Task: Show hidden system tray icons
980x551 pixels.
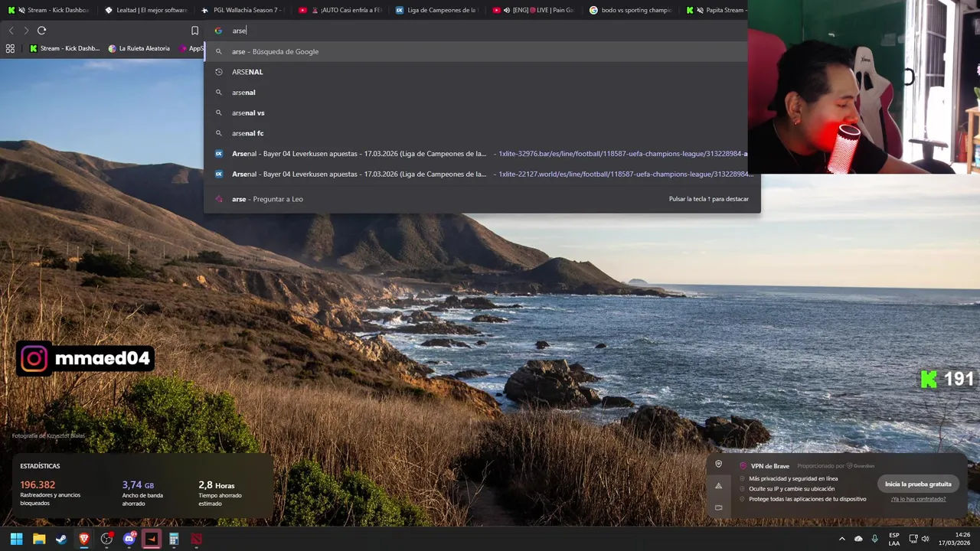Action: pyautogui.click(x=841, y=539)
